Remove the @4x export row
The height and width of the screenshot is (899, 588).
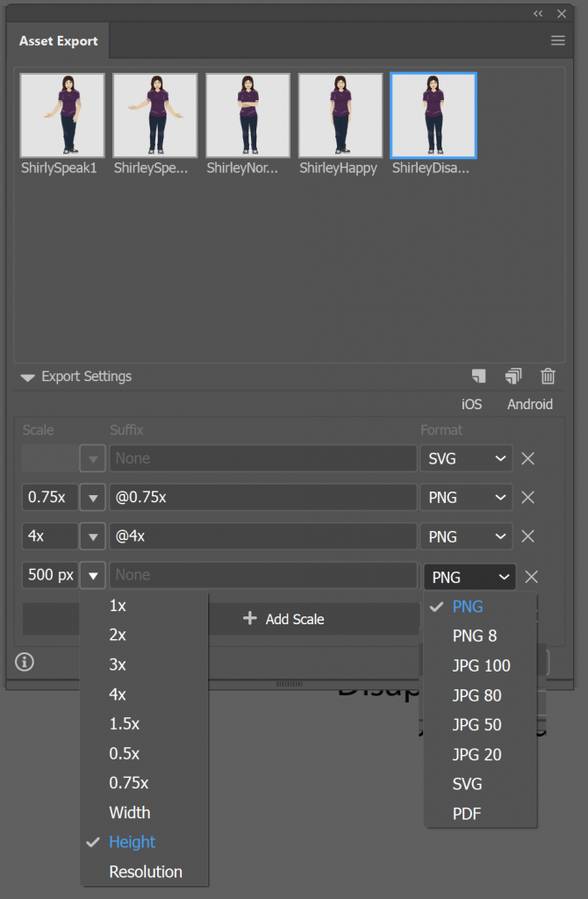(x=528, y=536)
